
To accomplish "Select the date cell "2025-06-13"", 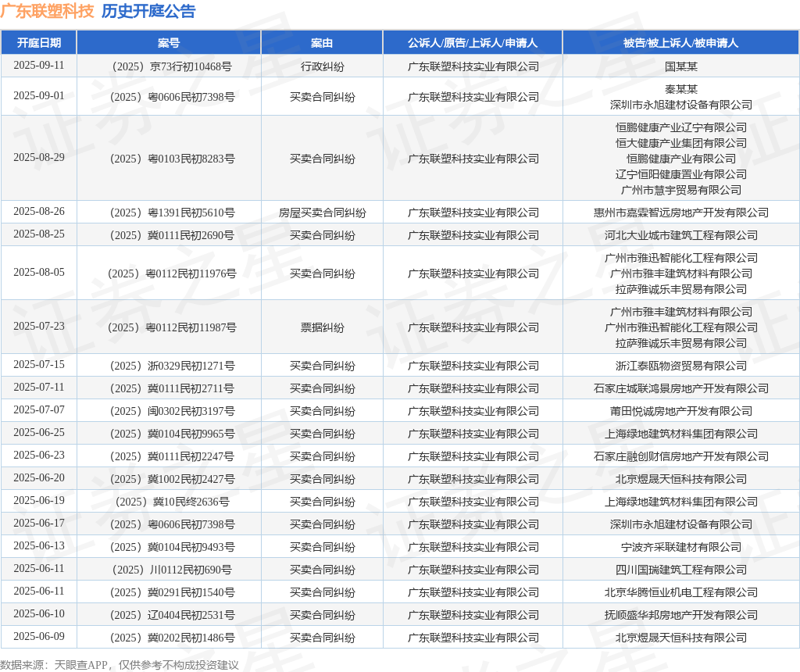I will (39, 546).
